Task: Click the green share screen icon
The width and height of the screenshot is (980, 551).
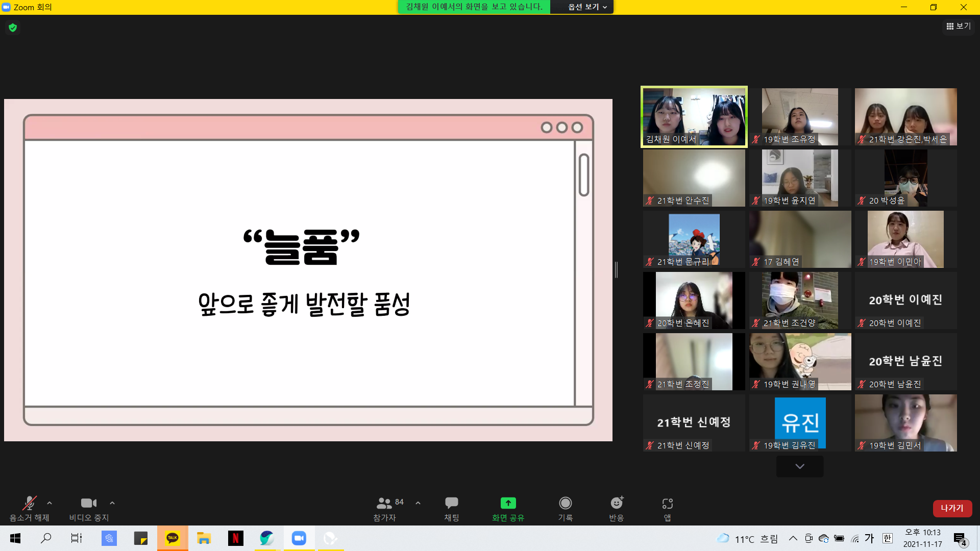Action: (508, 504)
